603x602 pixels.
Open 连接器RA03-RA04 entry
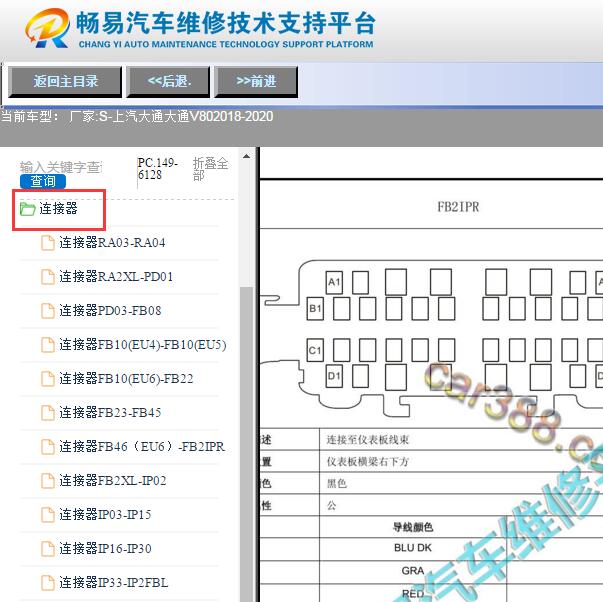[x=112, y=243]
